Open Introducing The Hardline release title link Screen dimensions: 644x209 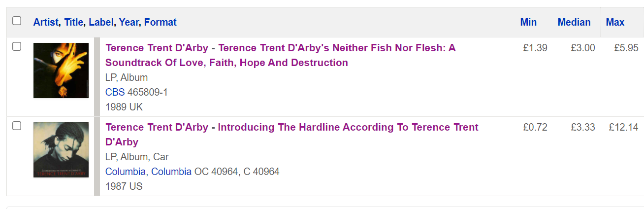coord(348,127)
